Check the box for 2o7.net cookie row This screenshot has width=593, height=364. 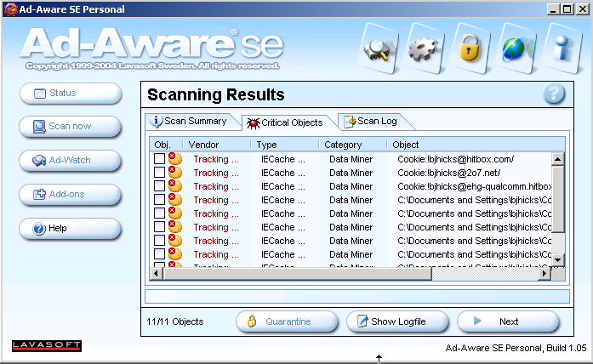pos(159,173)
